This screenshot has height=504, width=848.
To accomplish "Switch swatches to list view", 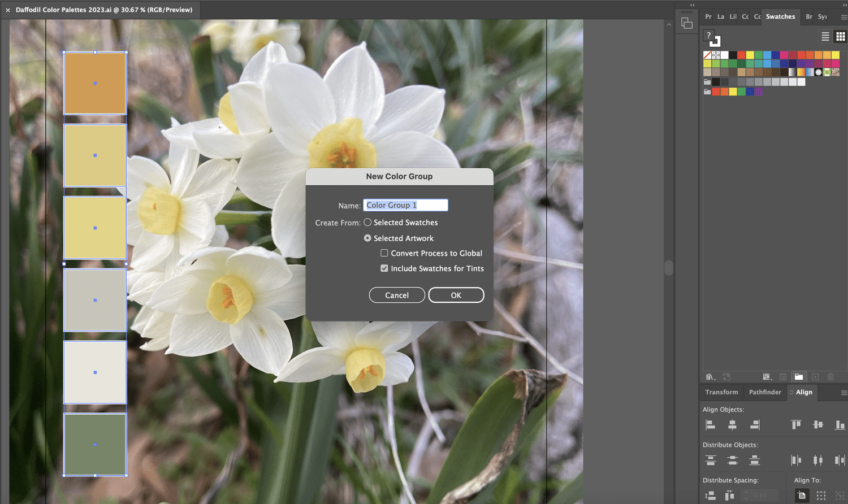I will [x=825, y=36].
